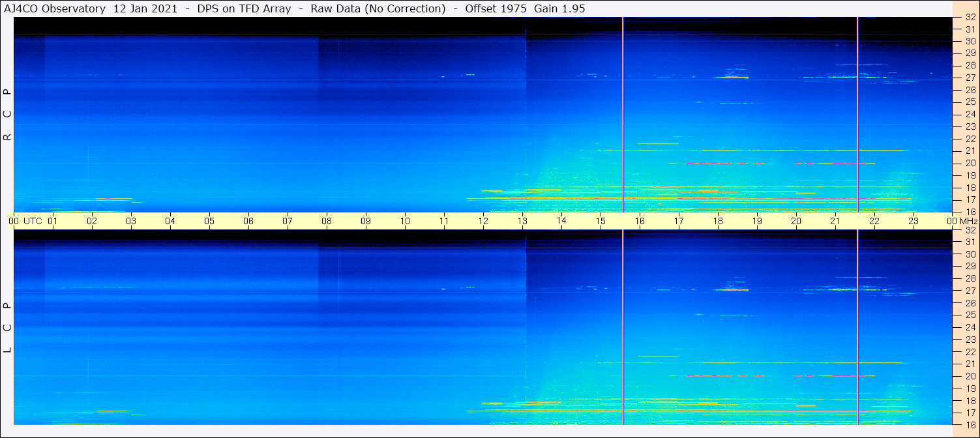Click the 10 hour tick on time axis
Screen dimensions: 980x438
pyautogui.click(x=405, y=221)
